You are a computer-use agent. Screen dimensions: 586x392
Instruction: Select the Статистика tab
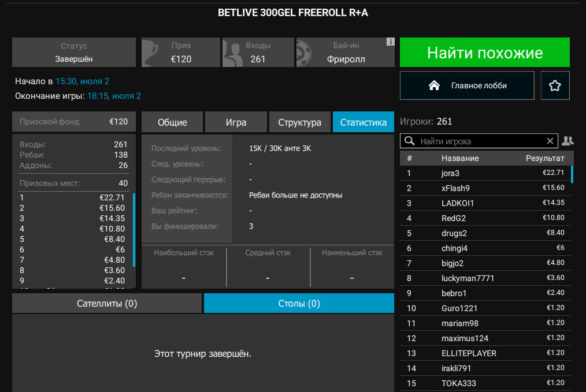click(363, 122)
